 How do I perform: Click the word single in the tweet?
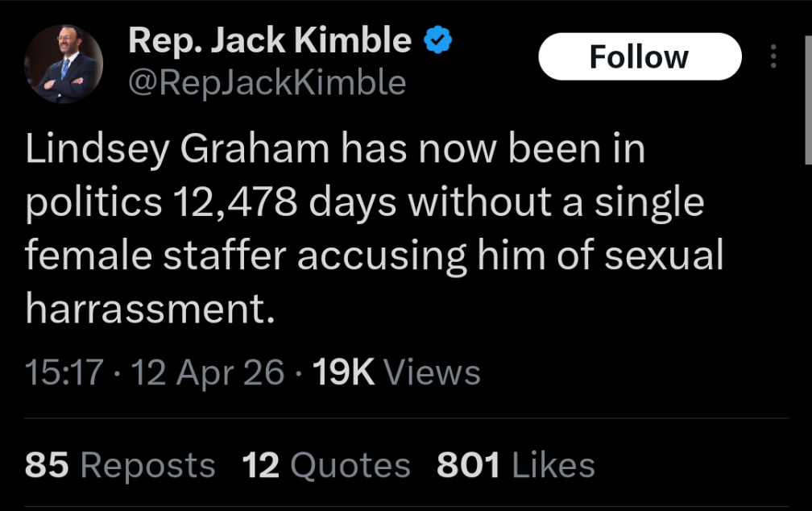pyautogui.click(x=649, y=203)
